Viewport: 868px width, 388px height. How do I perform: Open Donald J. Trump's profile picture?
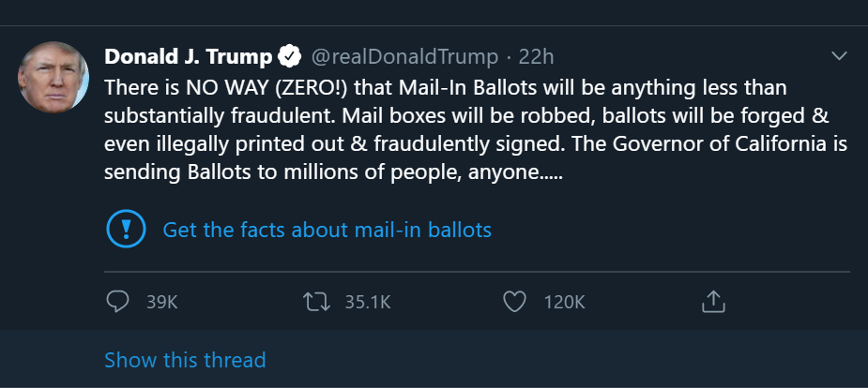coord(53,77)
